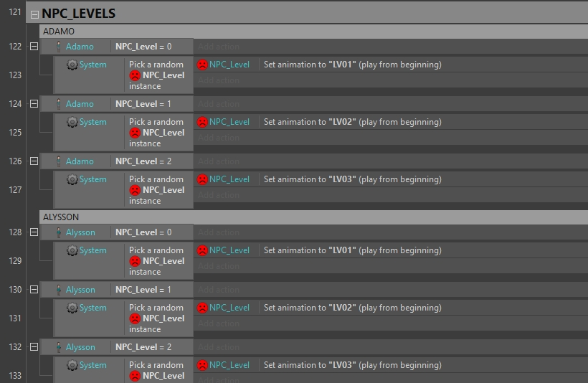This screenshot has height=383, width=588.
Task: Select the ALYSSON comment row
Action: (313, 217)
